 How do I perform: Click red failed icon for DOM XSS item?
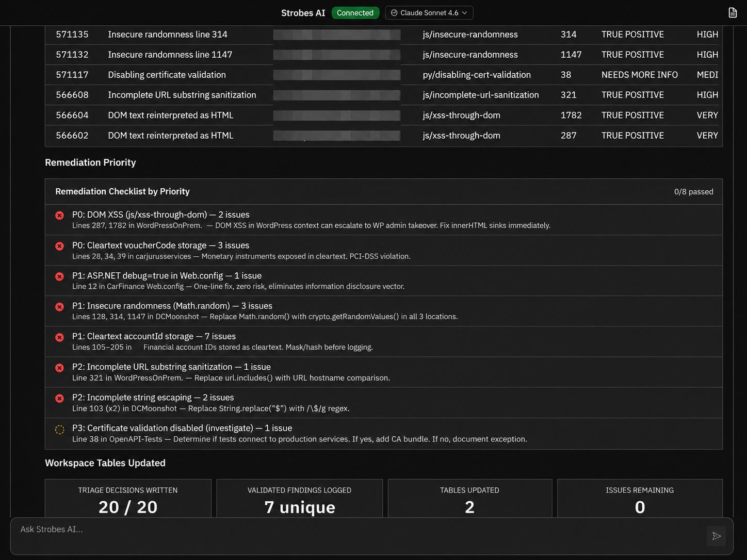tap(60, 216)
